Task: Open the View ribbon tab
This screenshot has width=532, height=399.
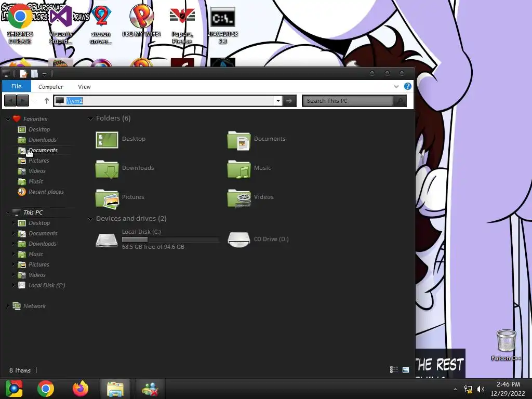Action: (84, 87)
